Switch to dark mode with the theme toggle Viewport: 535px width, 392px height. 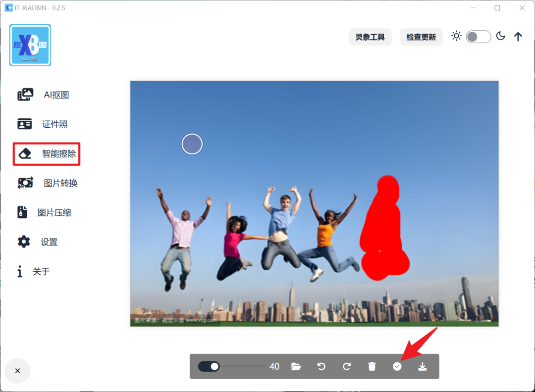500,36
